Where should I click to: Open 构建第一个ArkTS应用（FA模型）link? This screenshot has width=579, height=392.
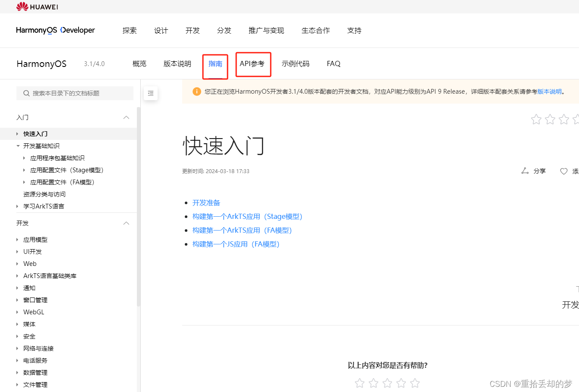point(242,230)
